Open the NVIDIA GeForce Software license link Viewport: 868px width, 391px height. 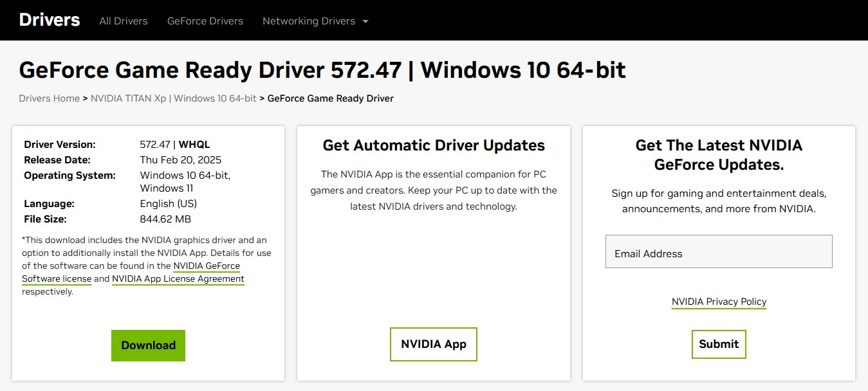pyautogui.click(x=131, y=273)
